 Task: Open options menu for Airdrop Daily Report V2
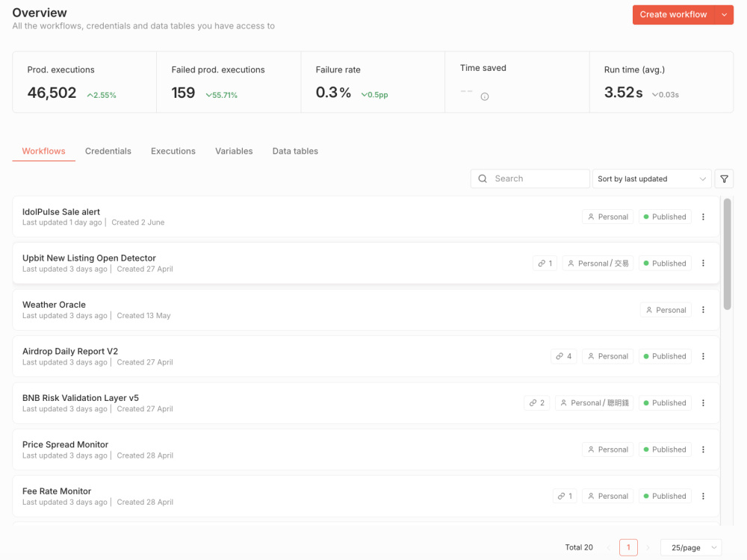point(703,356)
